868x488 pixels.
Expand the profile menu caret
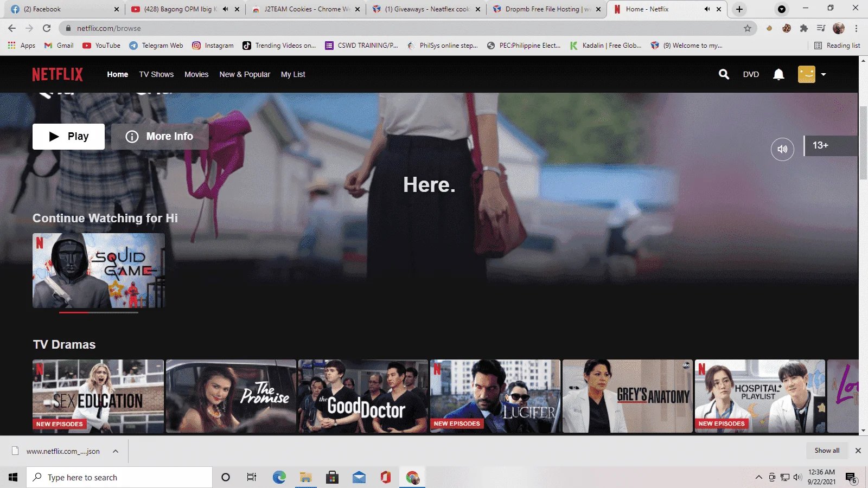click(824, 75)
